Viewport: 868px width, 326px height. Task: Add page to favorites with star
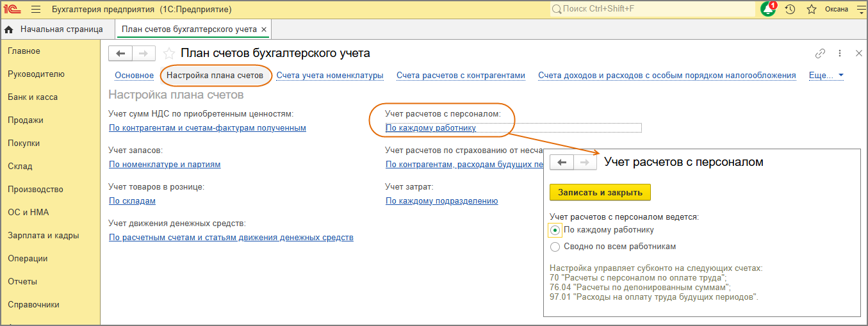point(168,53)
